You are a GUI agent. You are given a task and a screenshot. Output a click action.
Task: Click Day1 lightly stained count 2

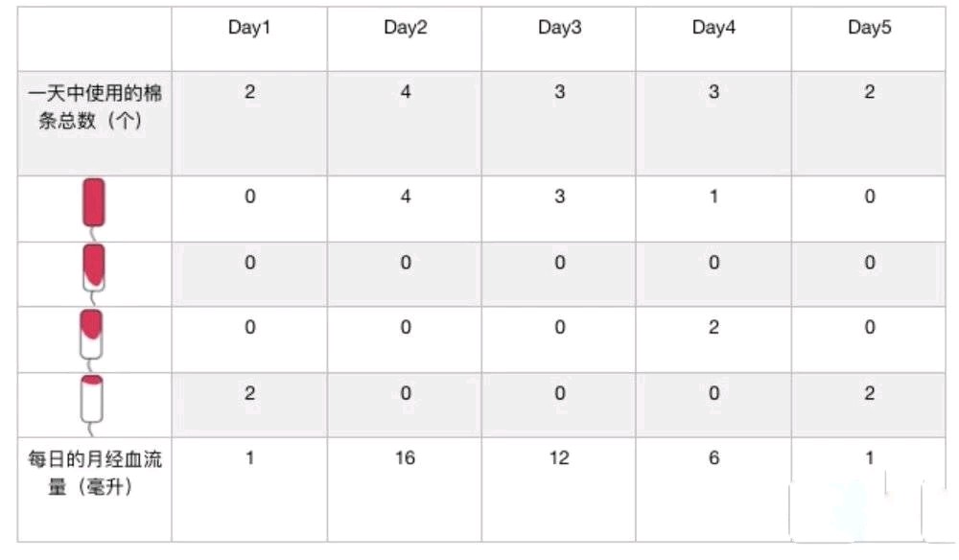coord(249,393)
